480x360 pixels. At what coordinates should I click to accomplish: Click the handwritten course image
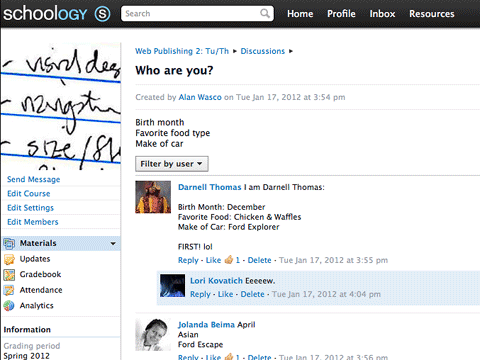tap(61, 107)
